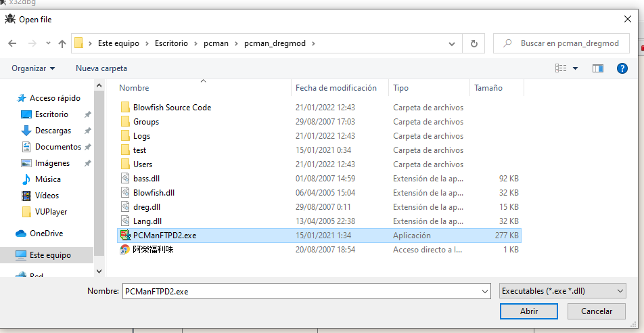Click the 15/01/2021 0:34 test date
The height and width of the screenshot is (333, 644).
coord(323,150)
